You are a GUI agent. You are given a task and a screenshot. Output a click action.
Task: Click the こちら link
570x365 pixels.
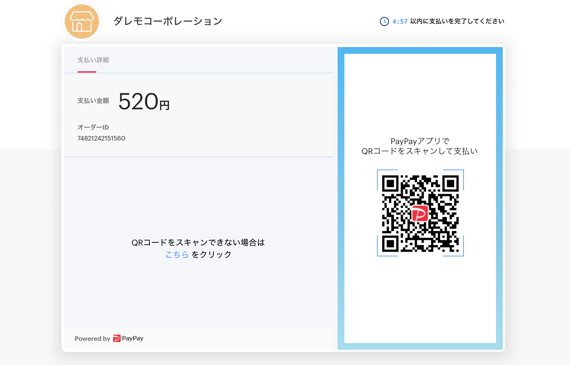coord(177,254)
